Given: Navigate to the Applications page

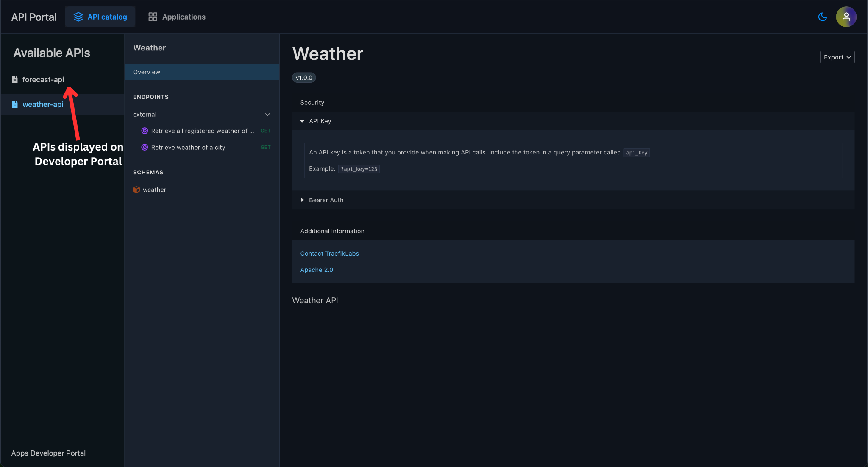Looking at the screenshot, I should (184, 17).
